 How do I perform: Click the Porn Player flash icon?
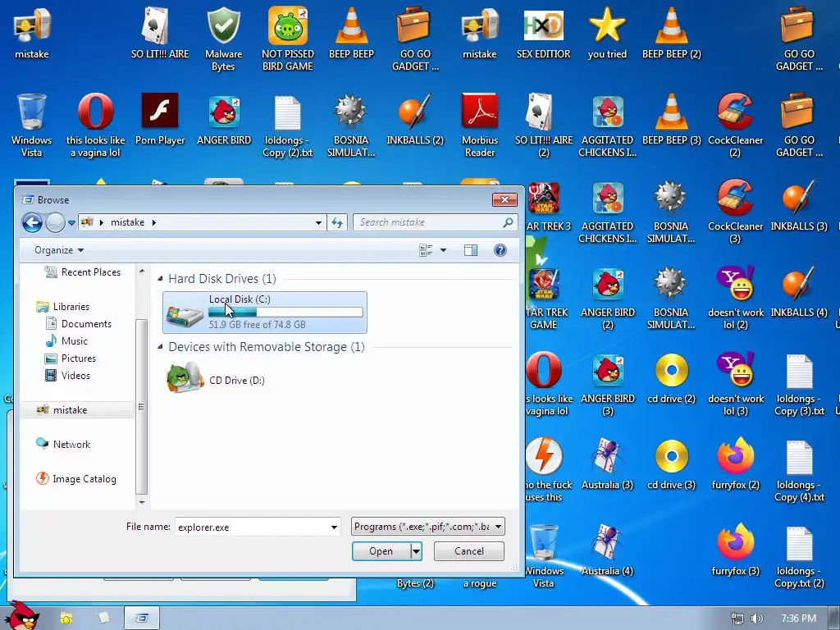click(x=160, y=120)
